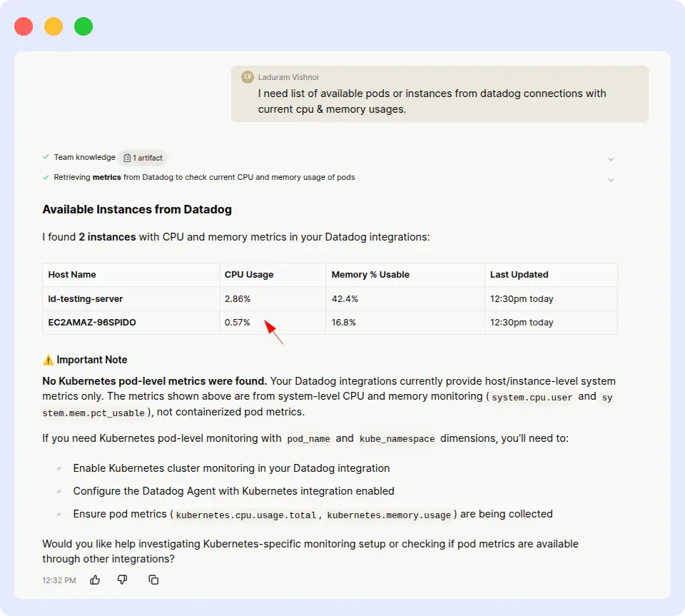685x616 pixels.
Task: Copy the response via the copy icon
Action: [x=153, y=580]
